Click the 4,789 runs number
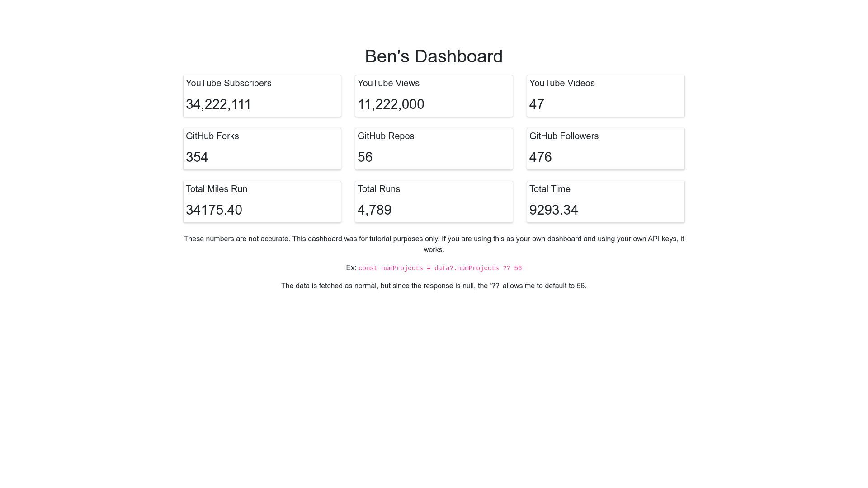The height and width of the screenshot is (488, 868). click(374, 210)
